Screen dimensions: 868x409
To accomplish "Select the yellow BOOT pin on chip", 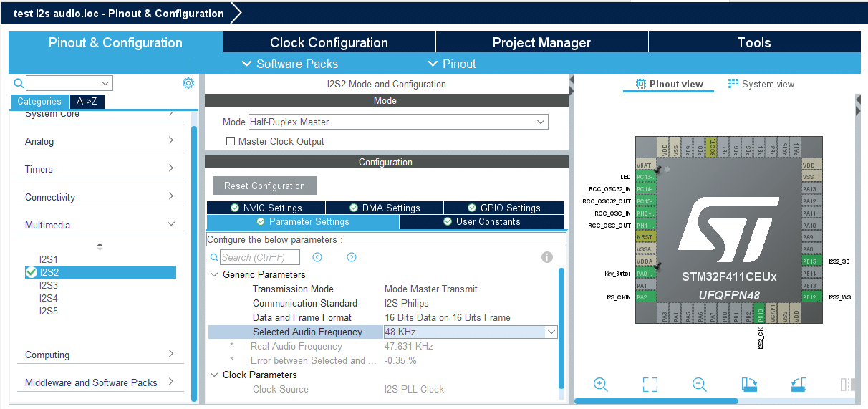I will pyautogui.click(x=711, y=148).
